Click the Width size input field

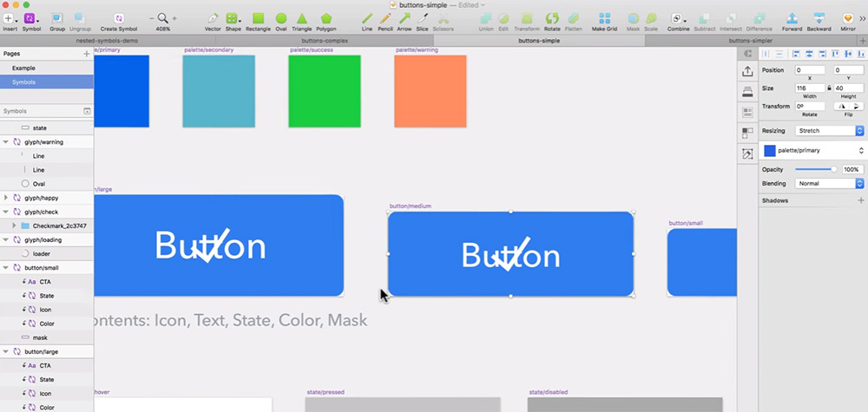pos(810,88)
